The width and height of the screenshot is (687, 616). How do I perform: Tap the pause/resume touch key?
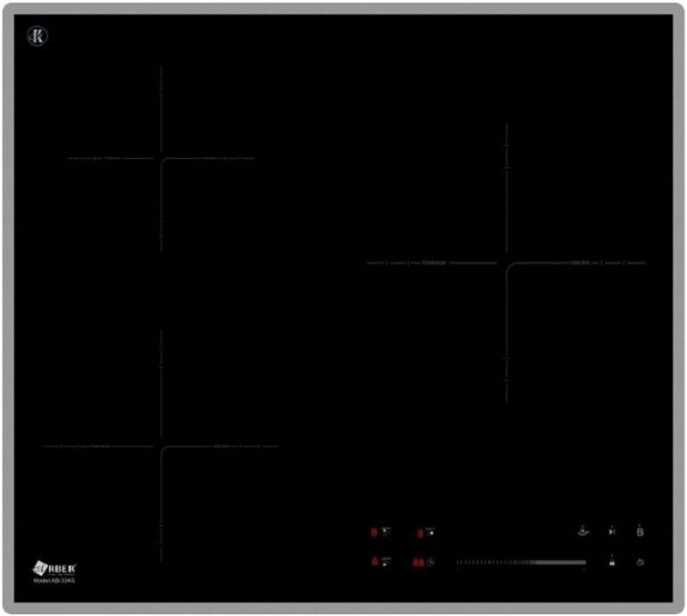[x=612, y=531]
